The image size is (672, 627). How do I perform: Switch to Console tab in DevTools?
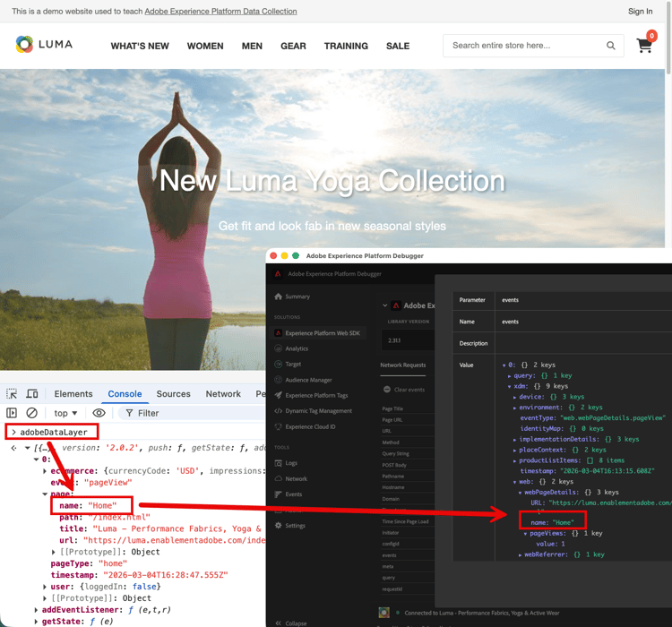[x=125, y=394]
